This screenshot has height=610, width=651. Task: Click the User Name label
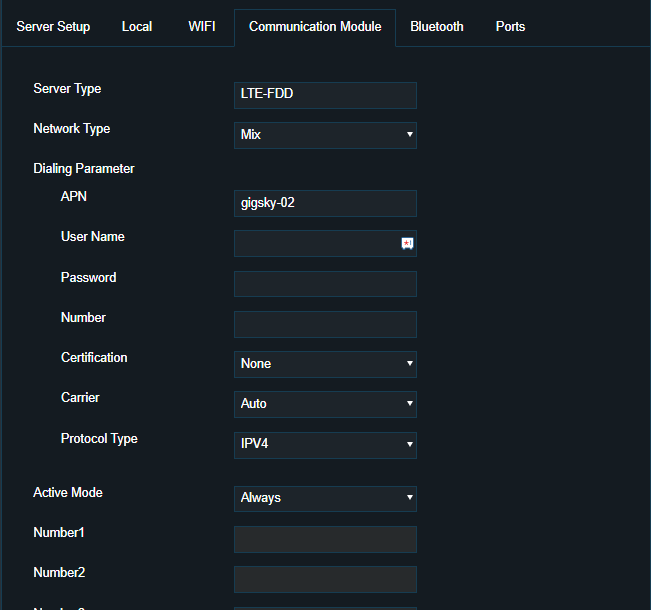pos(93,236)
